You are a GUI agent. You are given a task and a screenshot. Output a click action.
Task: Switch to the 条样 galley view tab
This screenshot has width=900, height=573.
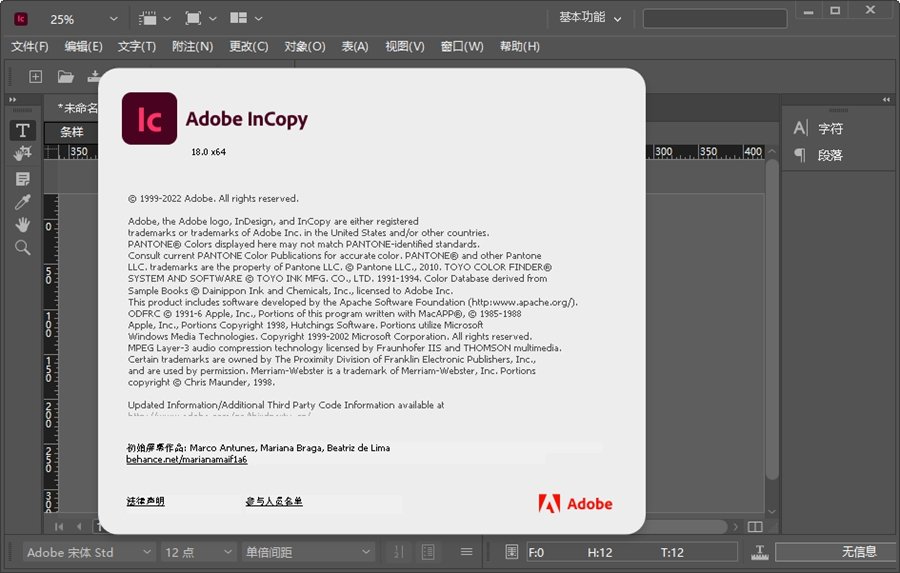coord(72,132)
